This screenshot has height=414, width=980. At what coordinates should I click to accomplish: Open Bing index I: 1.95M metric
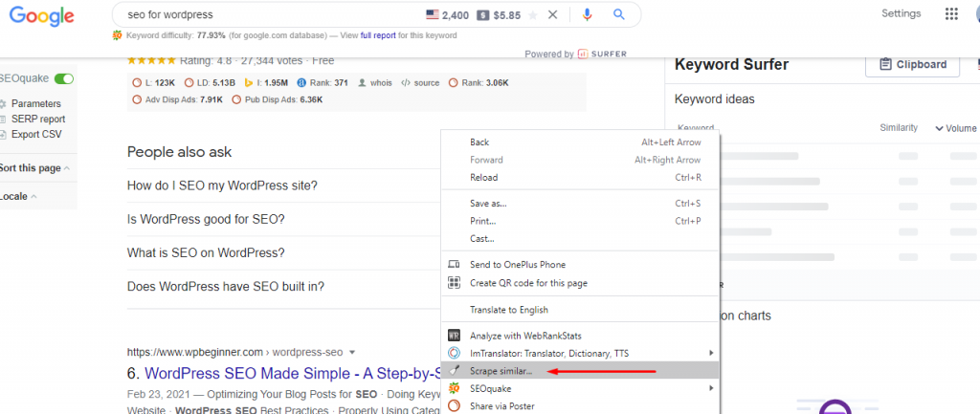(266, 82)
